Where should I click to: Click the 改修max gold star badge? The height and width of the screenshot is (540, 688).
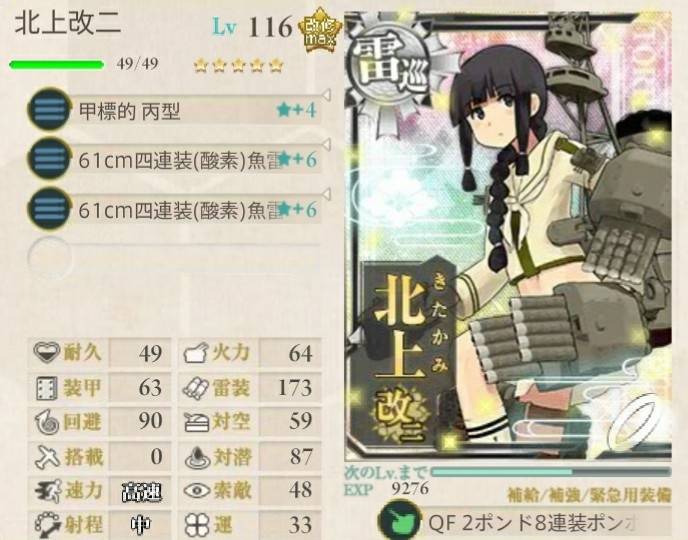click(319, 31)
